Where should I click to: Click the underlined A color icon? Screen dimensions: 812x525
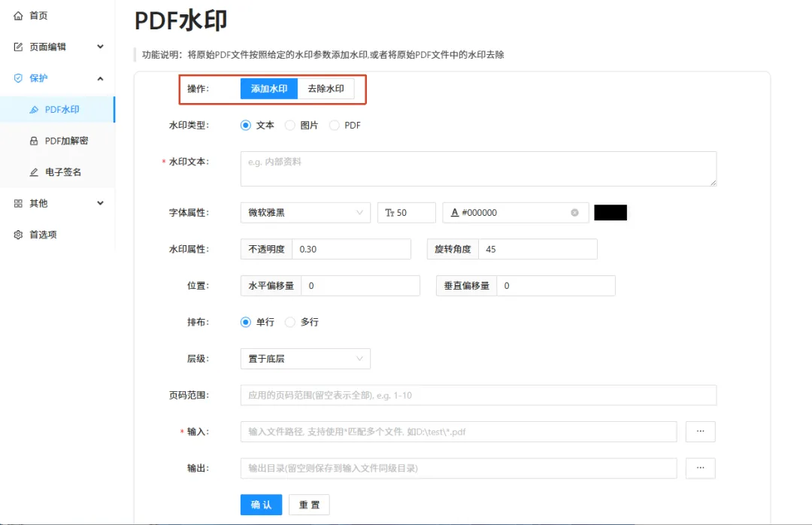tap(455, 213)
